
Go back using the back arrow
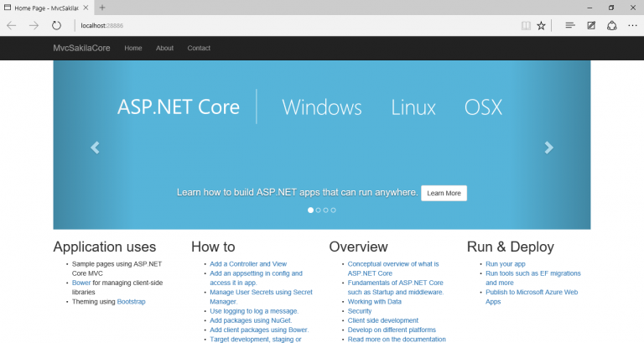tap(12, 25)
